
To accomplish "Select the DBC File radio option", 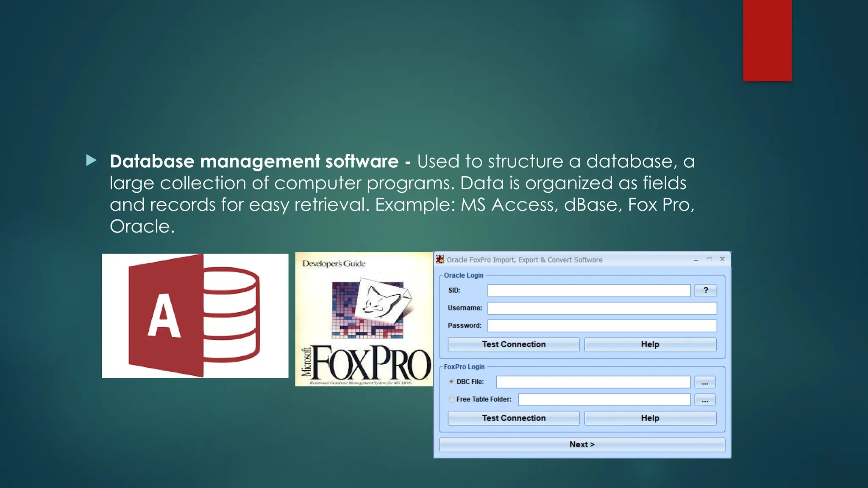I will pos(451,382).
